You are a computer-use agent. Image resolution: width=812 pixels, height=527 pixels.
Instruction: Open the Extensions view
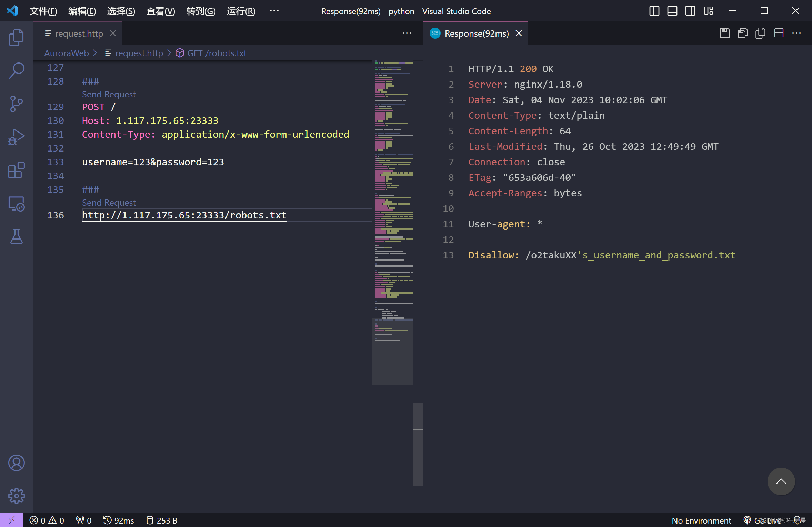pyautogui.click(x=16, y=170)
